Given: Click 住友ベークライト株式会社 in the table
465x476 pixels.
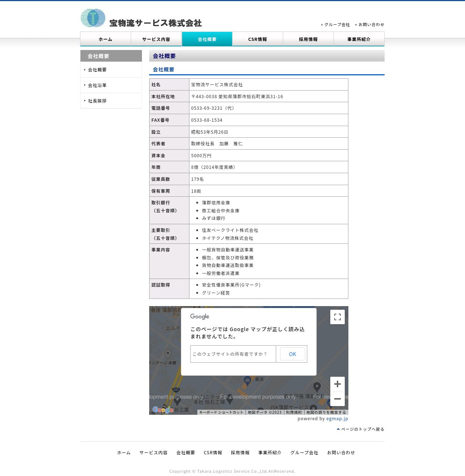Looking at the screenshot, I should (230, 230).
